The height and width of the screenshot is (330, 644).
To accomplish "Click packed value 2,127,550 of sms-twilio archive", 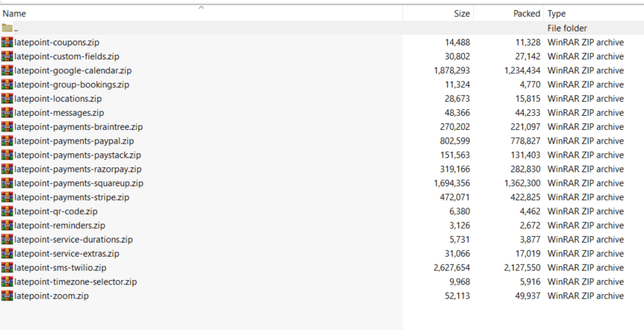I will [522, 268].
